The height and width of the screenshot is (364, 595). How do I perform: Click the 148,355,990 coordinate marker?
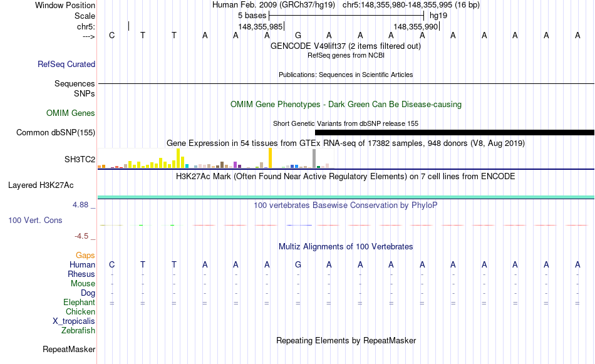[416, 26]
